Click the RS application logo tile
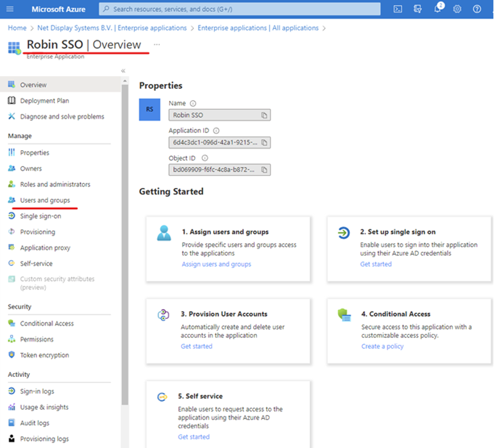This screenshot has width=494, height=448. [x=150, y=110]
